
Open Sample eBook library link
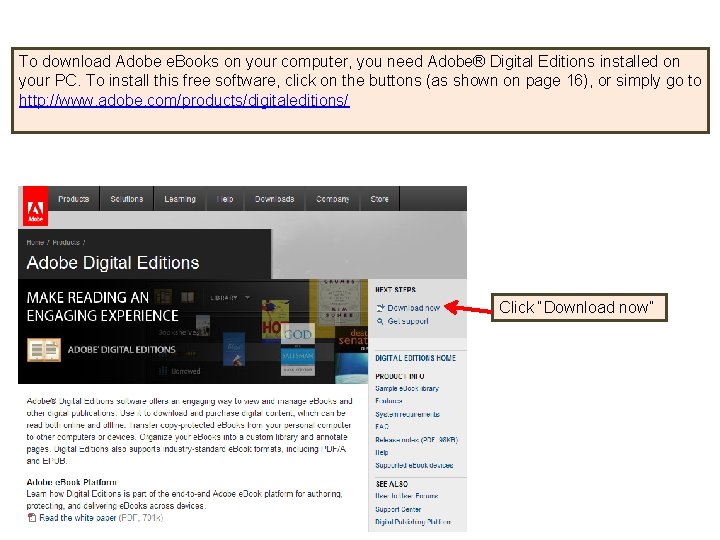[x=407, y=388]
